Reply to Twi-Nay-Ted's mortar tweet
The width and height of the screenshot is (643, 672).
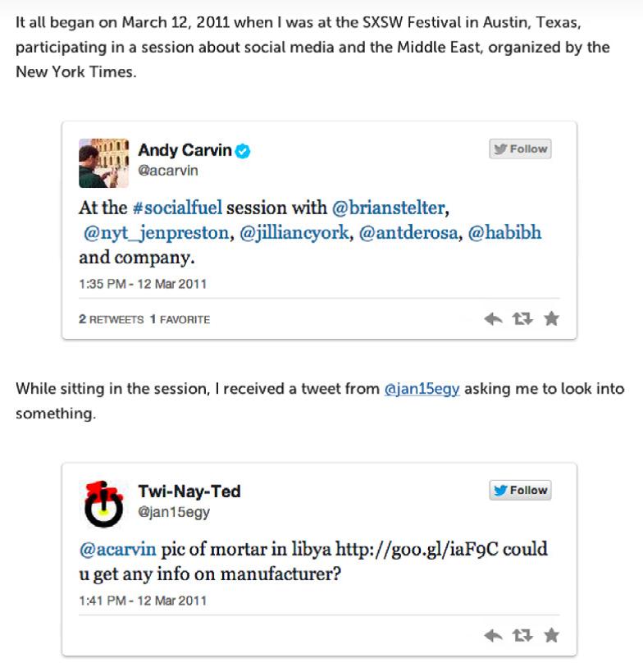click(493, 635)
